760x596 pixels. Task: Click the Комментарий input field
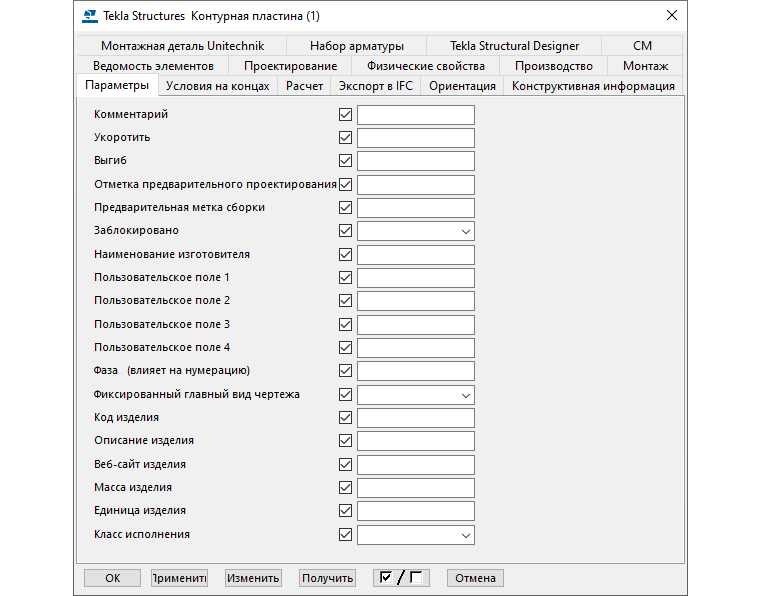(416, 115)
